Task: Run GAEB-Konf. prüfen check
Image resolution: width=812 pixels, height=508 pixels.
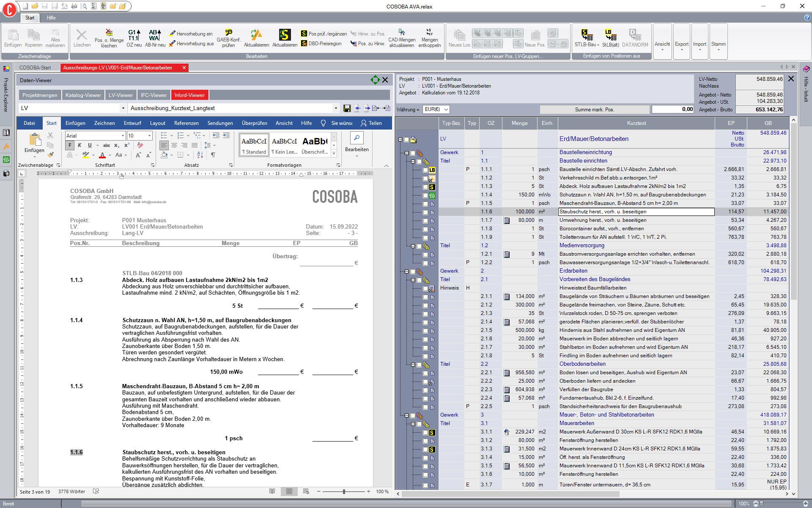Action: pyautogui.click(x=228, y=38)
